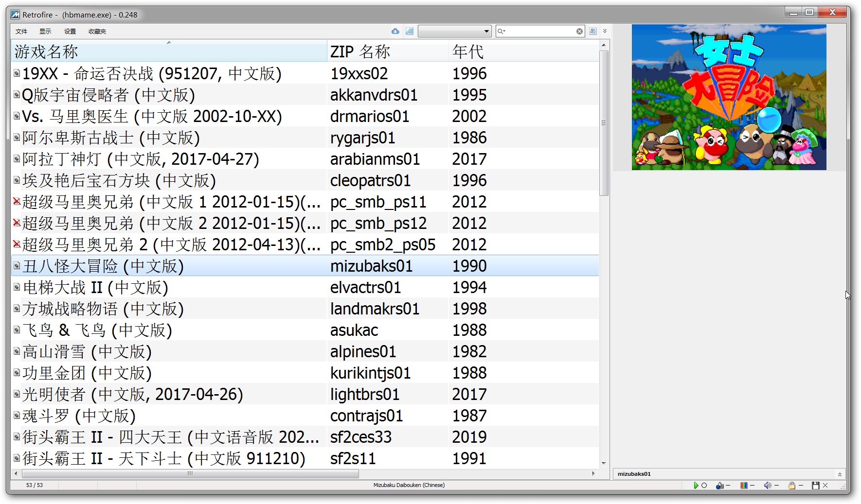Click the year 1982 in alpines01 row
This screenshot has height=504, width=861.
[x=469, y=351]
